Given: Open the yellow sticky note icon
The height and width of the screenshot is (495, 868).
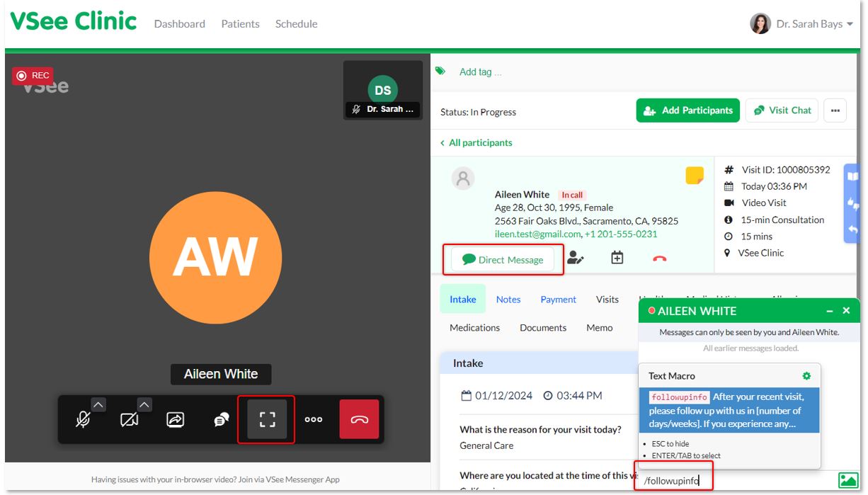Looking at the screenshot, I should click(x=695, y=176).
